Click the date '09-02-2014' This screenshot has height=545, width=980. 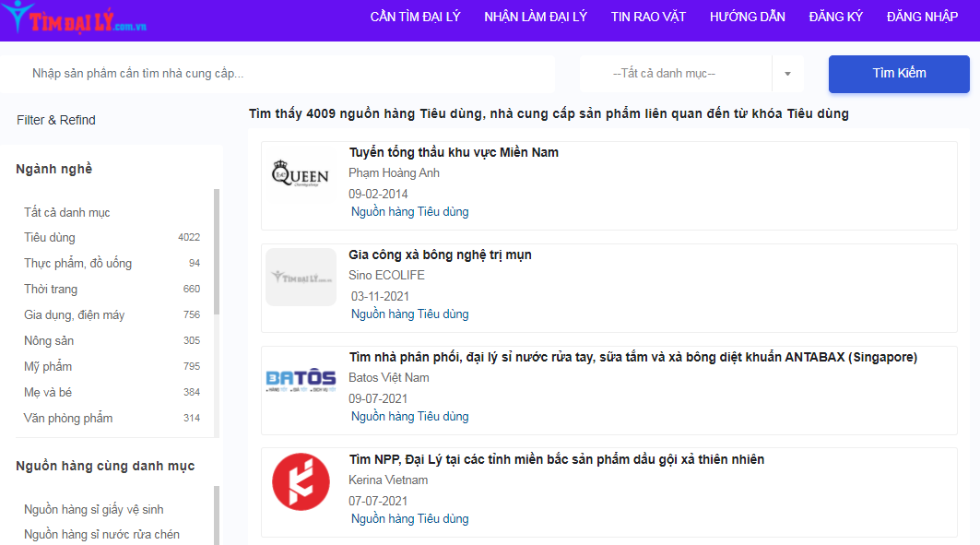tap(378, 195)
